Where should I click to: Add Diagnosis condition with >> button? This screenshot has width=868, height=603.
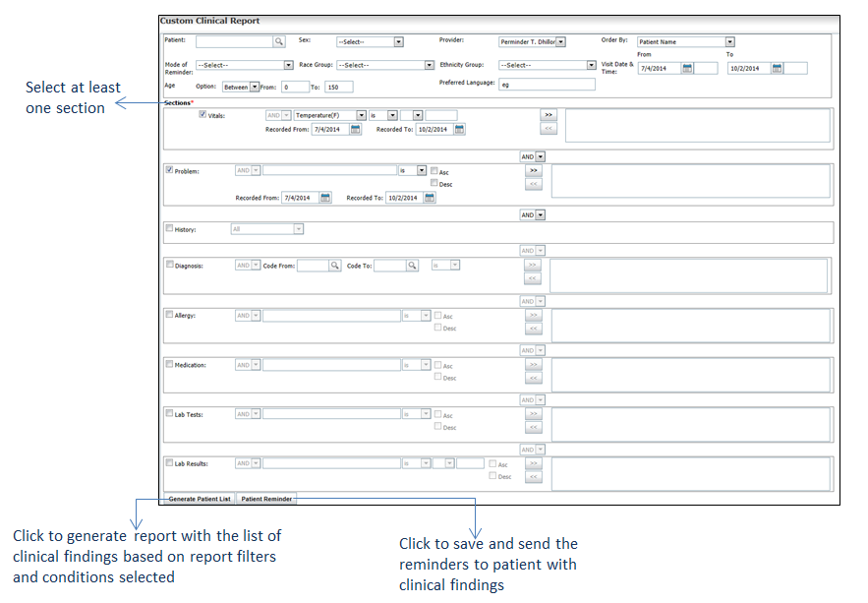coord(532,266)
